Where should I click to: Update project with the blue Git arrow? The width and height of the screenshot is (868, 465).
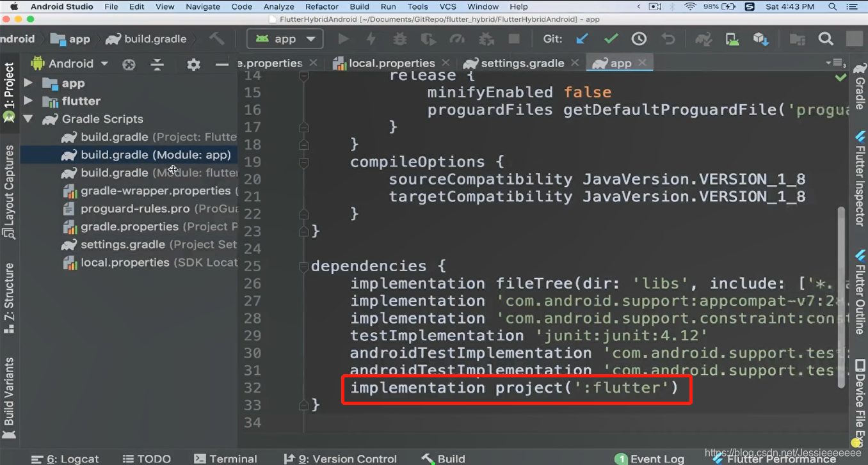click(582, 39)
